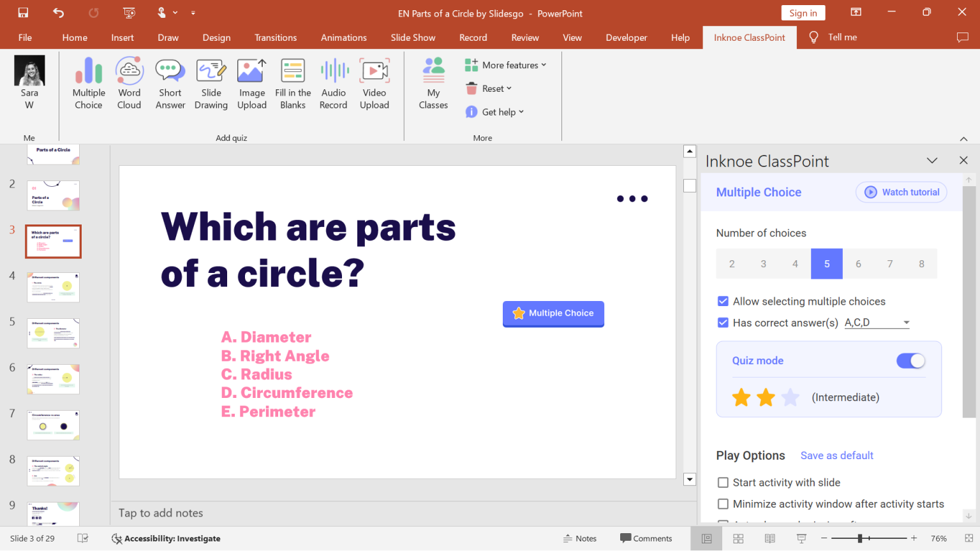The height and width of the screenshot is (551, 980).
Task: Expand the More features dropdown
Action: [x=506, y=65]
